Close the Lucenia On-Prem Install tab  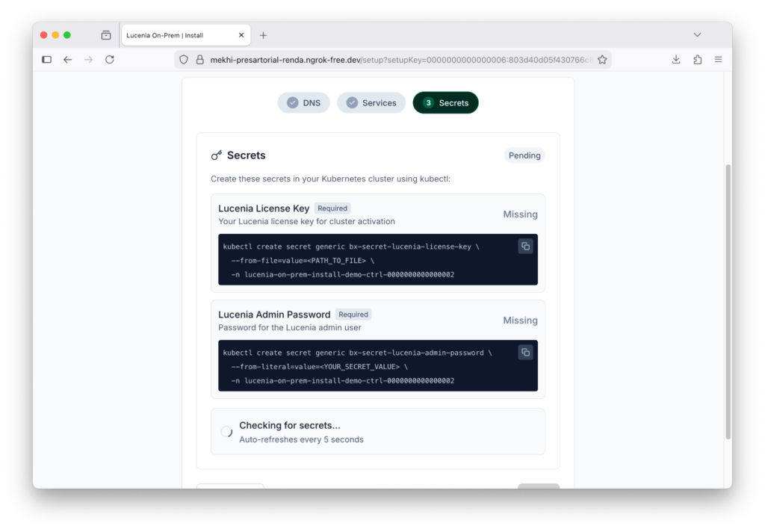(x=241, y=35)
